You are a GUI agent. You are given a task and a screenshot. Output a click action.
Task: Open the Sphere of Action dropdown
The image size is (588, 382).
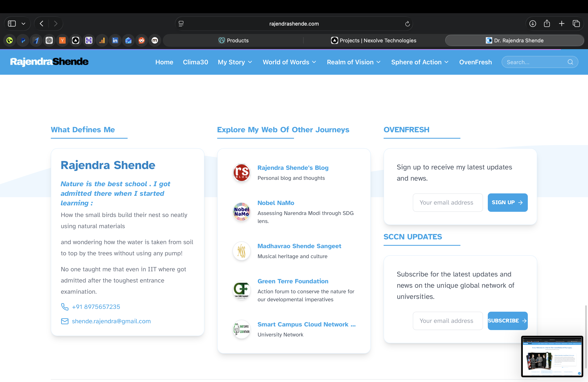tap(420, 62)
